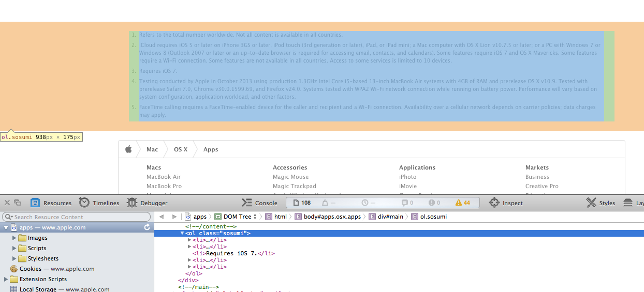The width and height of the screenshot is (644, 292).
Task: Collapse the apps — www.apple.com tree
Action: (x=6, y=227)
